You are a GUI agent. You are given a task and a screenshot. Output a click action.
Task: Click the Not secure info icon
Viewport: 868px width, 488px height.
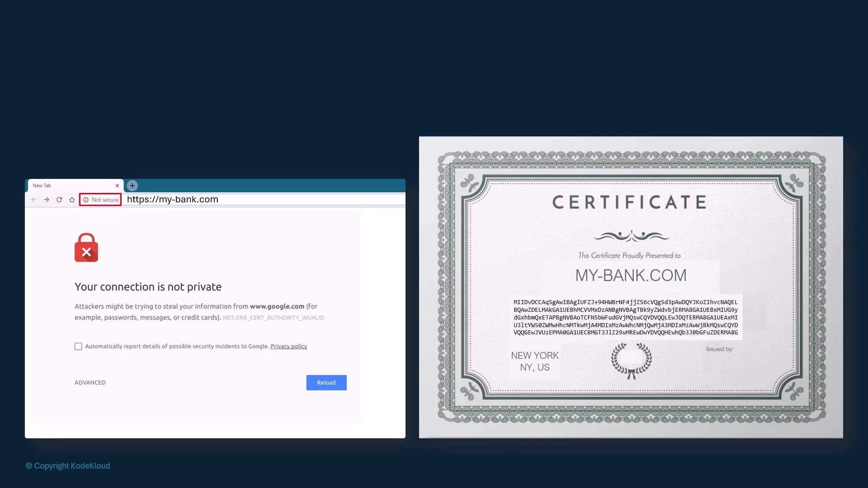point(86,200)
